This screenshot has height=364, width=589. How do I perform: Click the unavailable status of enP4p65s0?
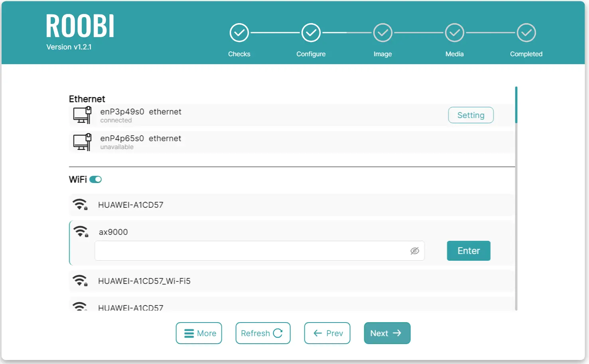[x=117, y=147]
